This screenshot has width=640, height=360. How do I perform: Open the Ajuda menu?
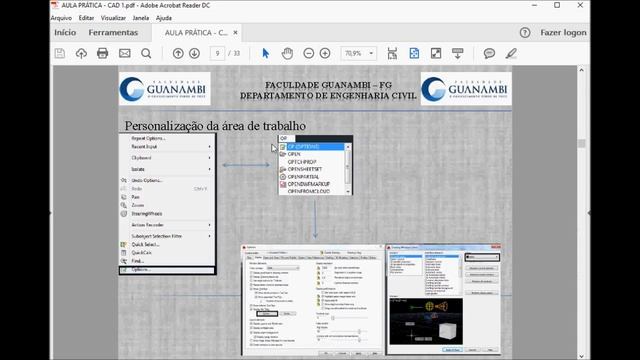[164, 18]
